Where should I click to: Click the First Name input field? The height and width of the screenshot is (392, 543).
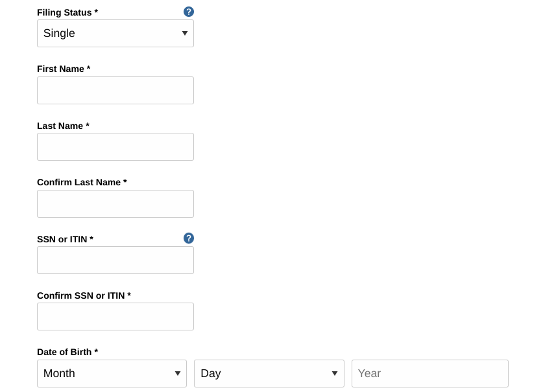115,90
